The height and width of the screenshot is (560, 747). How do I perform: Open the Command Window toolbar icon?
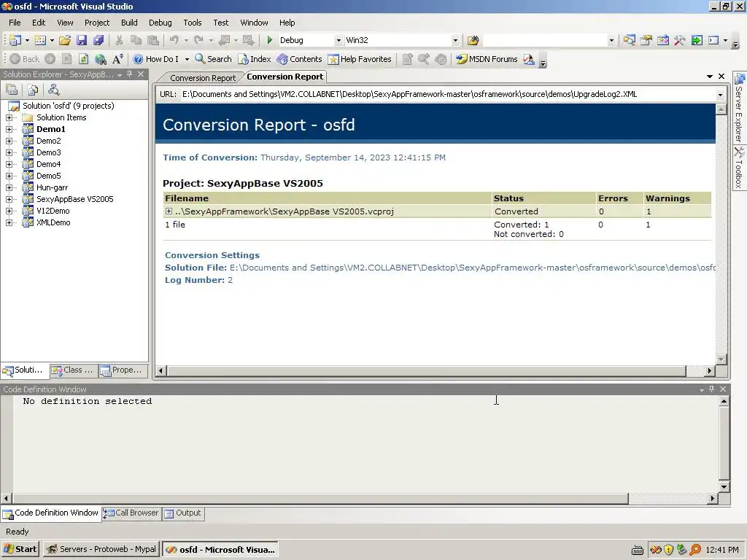pos(713,41)
